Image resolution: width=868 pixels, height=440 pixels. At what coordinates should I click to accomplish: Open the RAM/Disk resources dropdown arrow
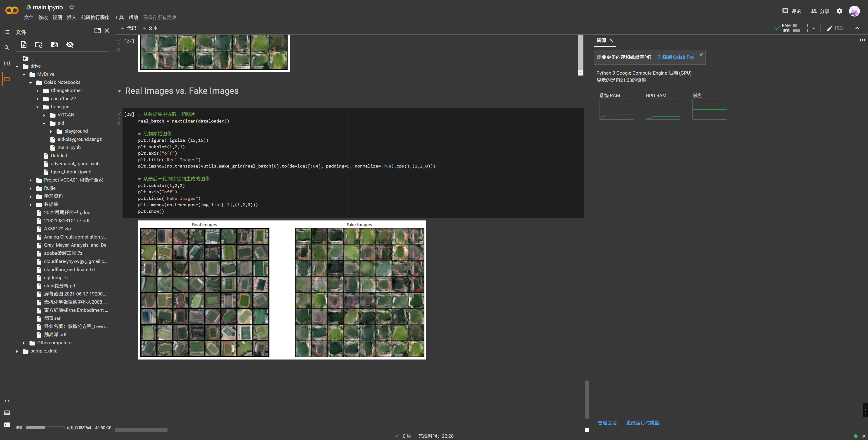click(x=814, y=28)
